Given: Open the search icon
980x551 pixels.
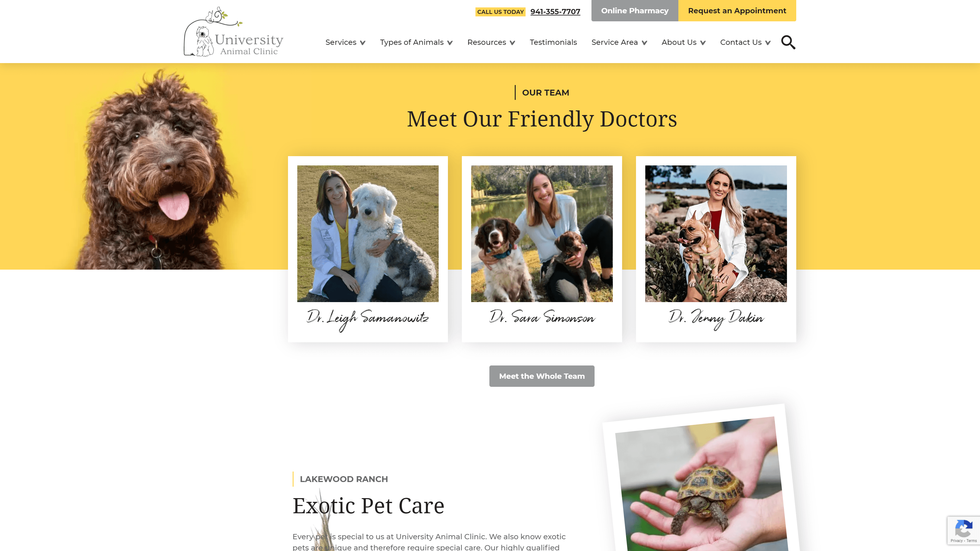Looking at the screenshot, I should (788, 42).
